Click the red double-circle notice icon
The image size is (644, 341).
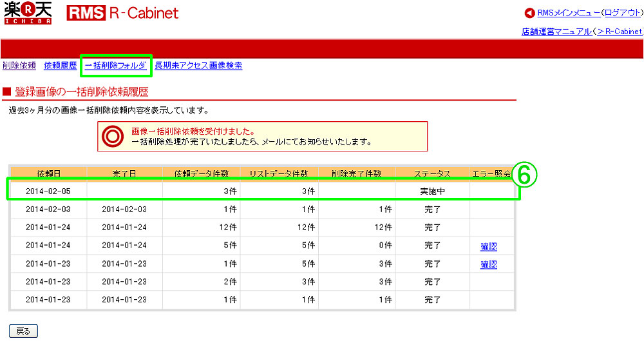[113, 136]
